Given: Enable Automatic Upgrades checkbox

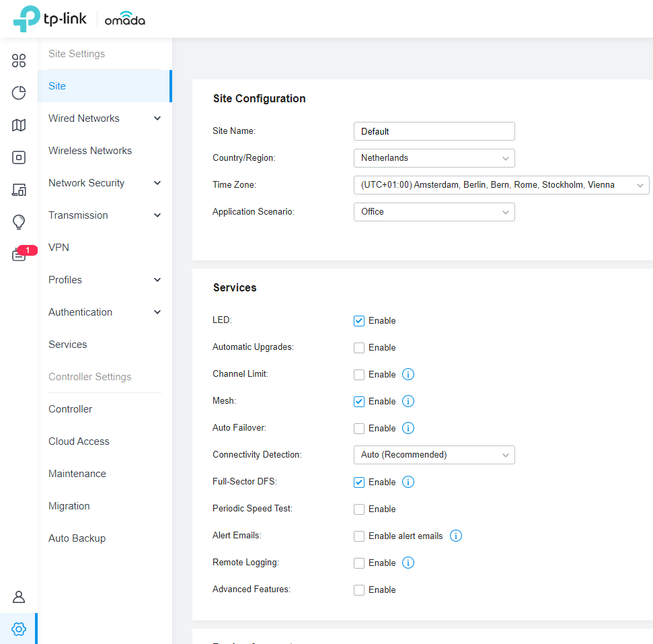Looking at the screenshot, I should [x=359, y=348].
